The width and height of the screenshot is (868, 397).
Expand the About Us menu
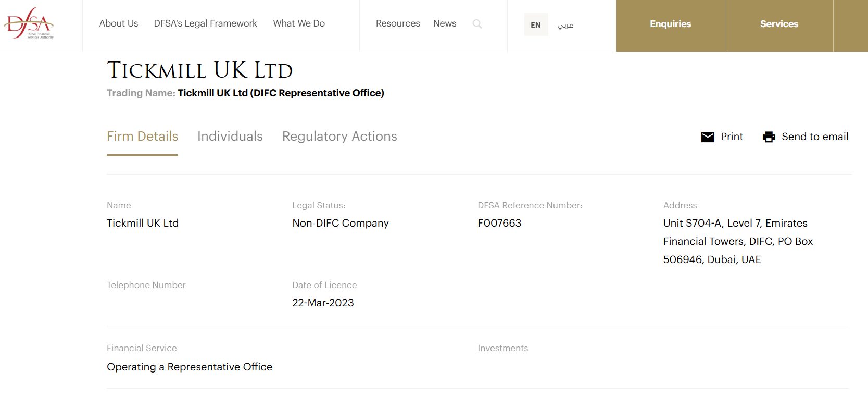coord(119,23)
